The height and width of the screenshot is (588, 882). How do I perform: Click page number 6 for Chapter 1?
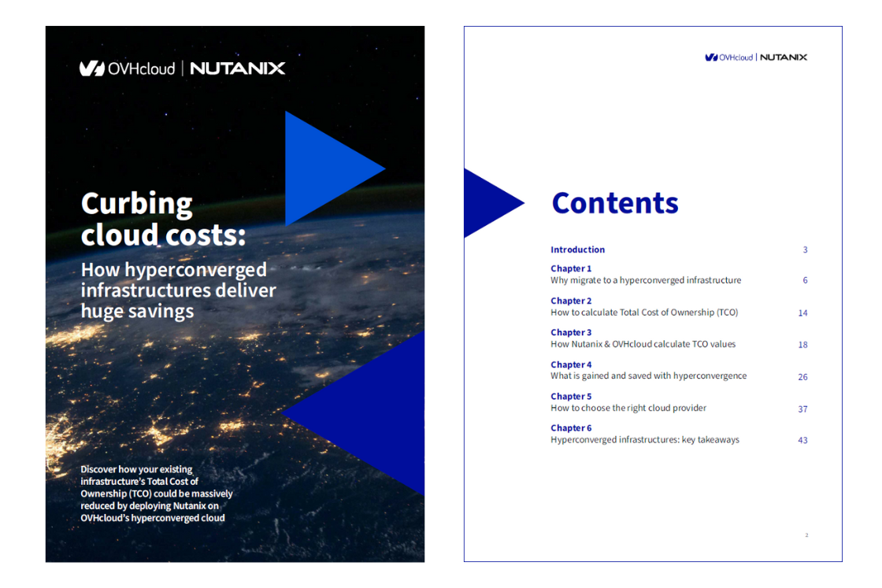(805, 280)
